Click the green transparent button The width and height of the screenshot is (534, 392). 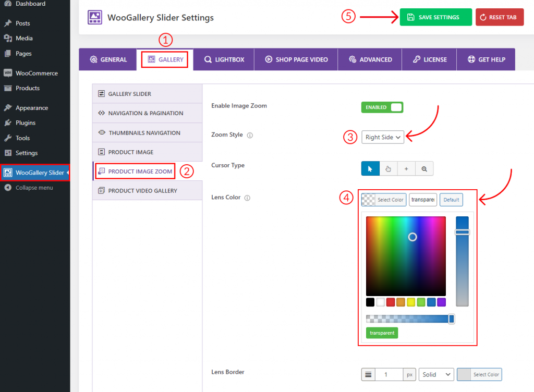click(x=382, y=333)
